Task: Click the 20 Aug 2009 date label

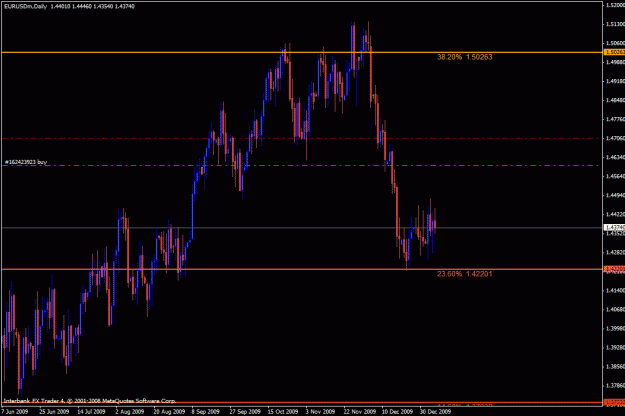Action: (169, 411)
